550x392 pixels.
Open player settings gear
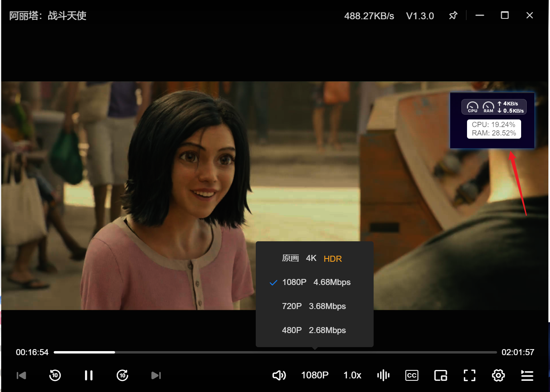pyautogui.click(x=498, y=376)
